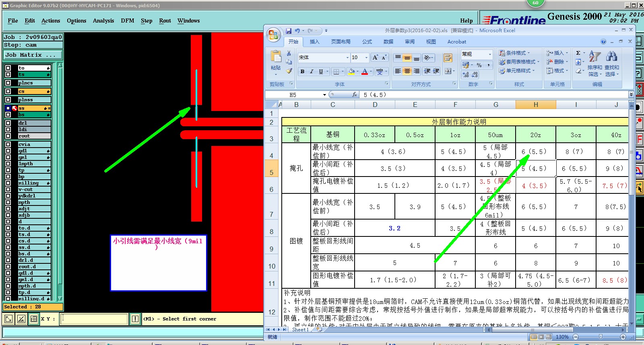Toggle visibility checkbox for layer to

click(8, 68)
